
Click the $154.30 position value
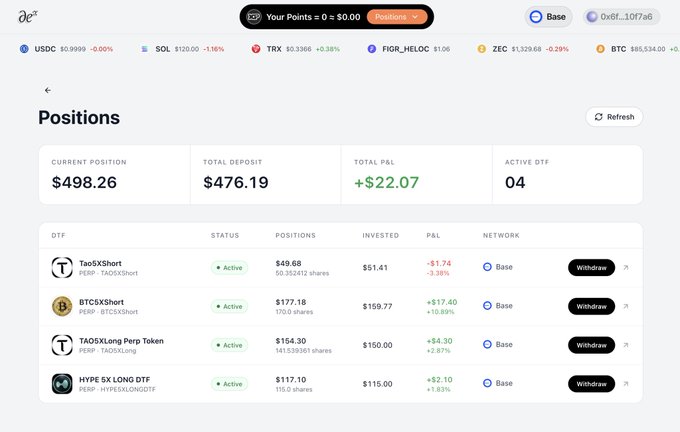coord(291,341)
